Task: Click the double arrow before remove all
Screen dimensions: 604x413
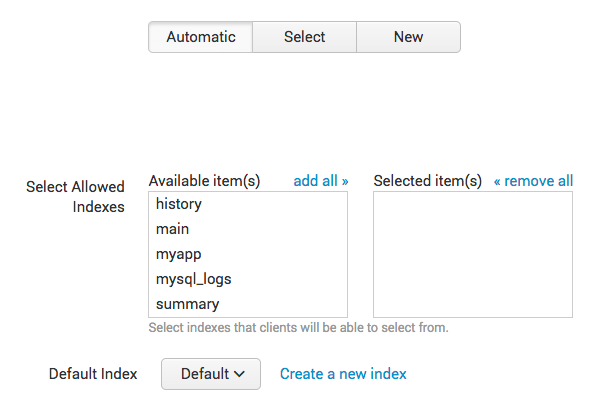Action: click(497, 181)
